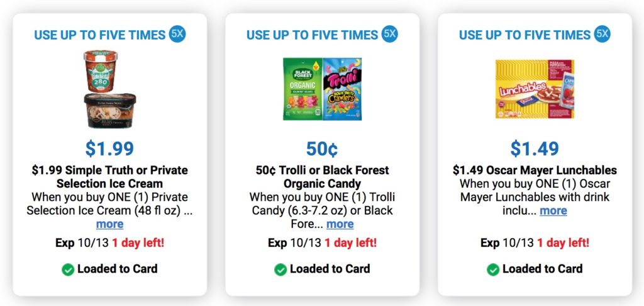Expand 'more' link on Lunchables coupon
The image size is (644, 306).
coord(553,210)
